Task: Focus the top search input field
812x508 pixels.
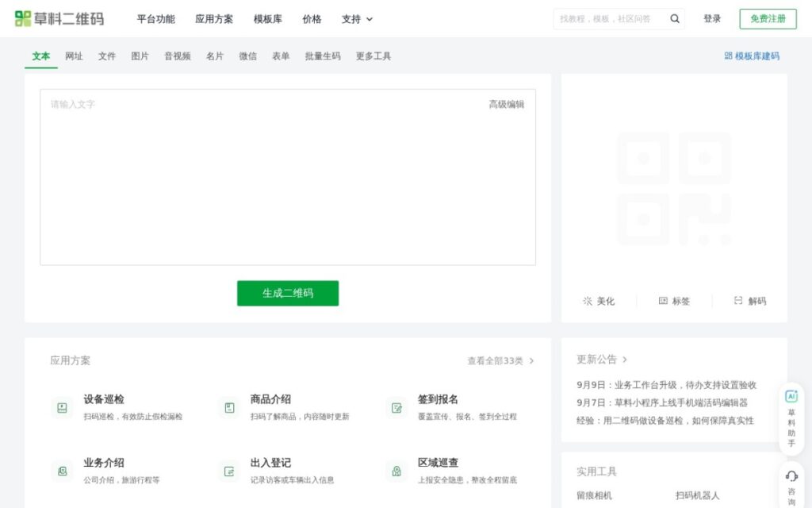Action: (x=611, y=19)
